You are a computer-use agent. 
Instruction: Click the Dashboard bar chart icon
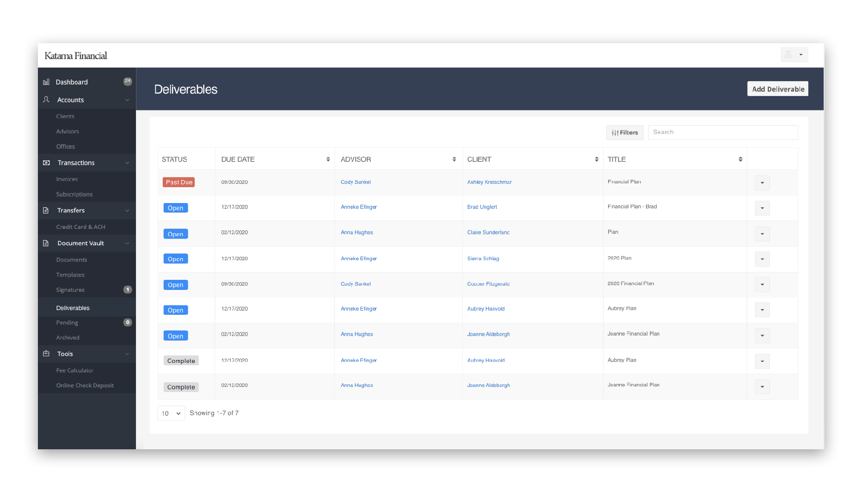46,82
